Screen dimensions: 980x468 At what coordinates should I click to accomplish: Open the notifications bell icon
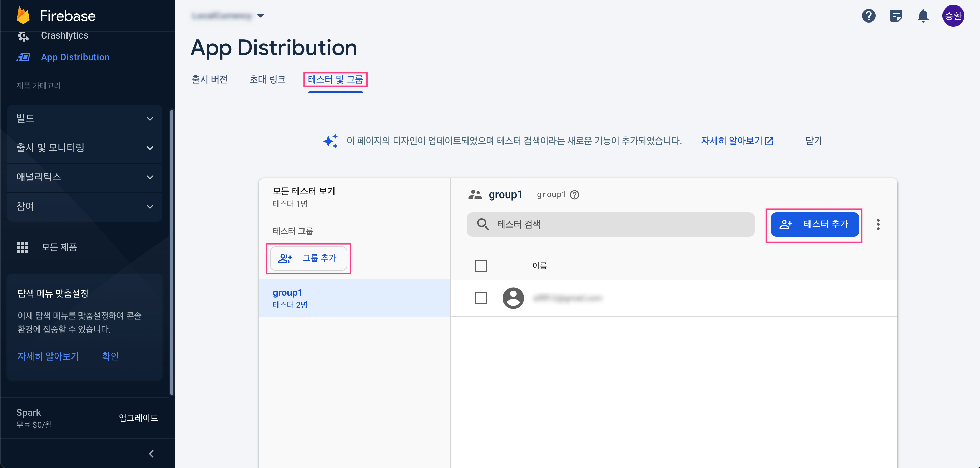tap(923, 16)
